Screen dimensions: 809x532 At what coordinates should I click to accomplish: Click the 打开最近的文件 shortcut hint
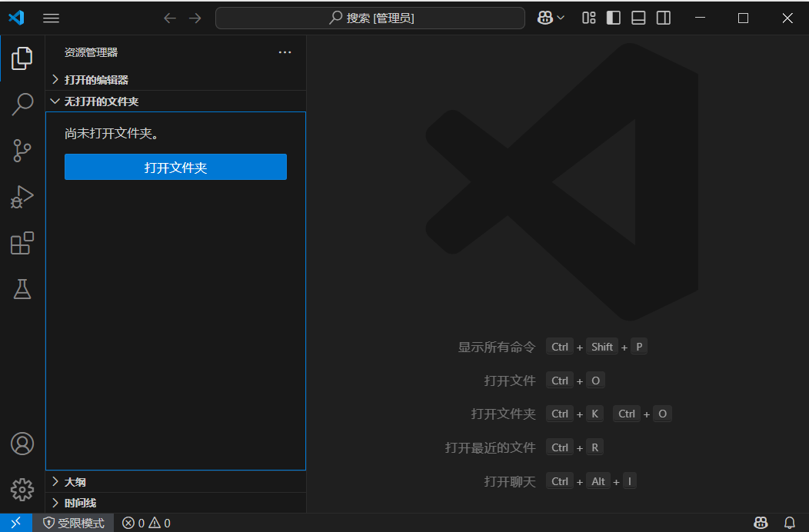(x=490, y=447)
